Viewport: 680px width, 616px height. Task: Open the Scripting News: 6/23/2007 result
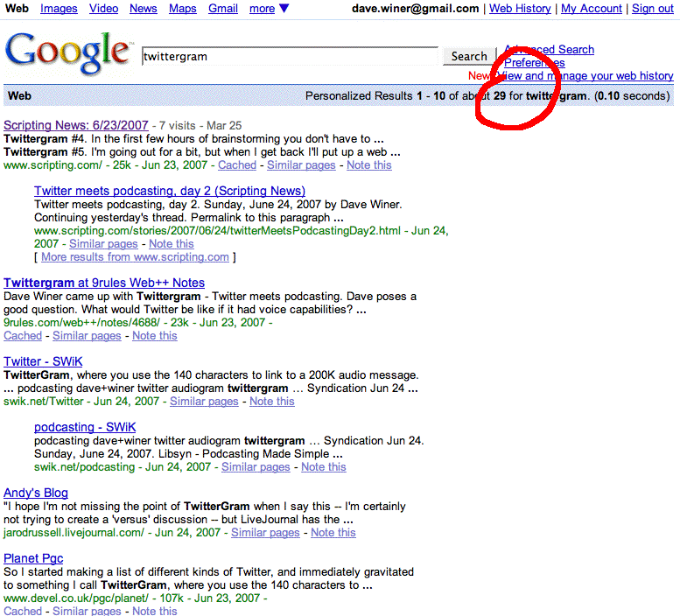point(76,125)
